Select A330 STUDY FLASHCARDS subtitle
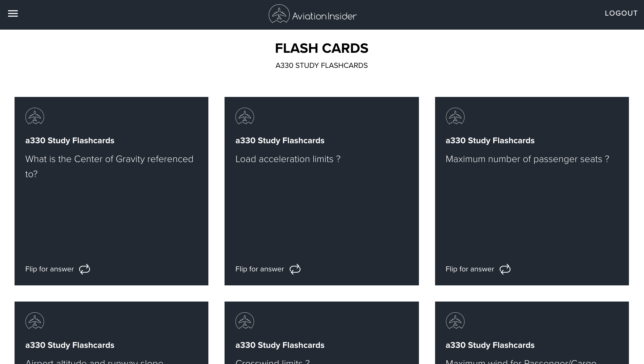This screenshot has height=364, width=644. pyautogui.click(x=322, y=65)
